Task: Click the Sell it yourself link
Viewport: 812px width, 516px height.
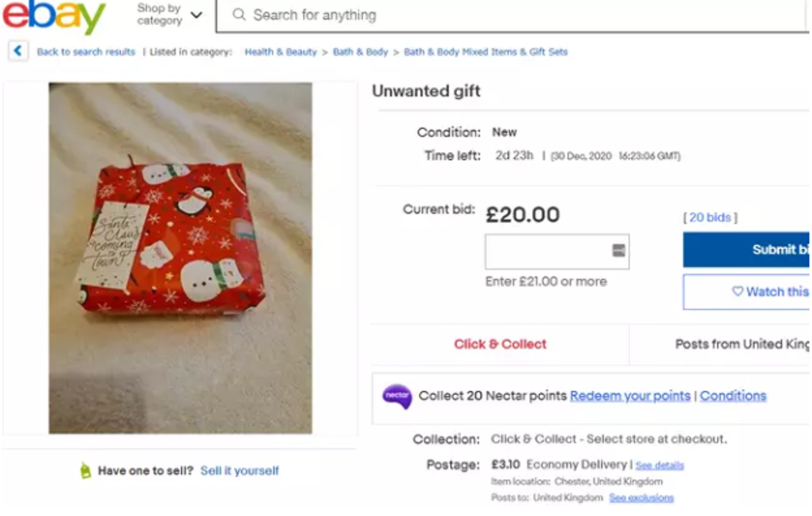Action: [239, 471]
